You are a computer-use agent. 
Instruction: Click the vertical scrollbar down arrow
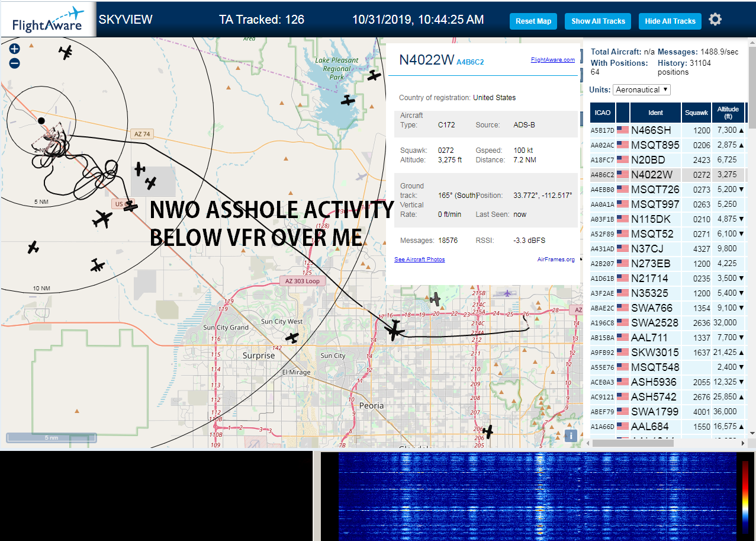pyautogui.click(x=752, y=434)
